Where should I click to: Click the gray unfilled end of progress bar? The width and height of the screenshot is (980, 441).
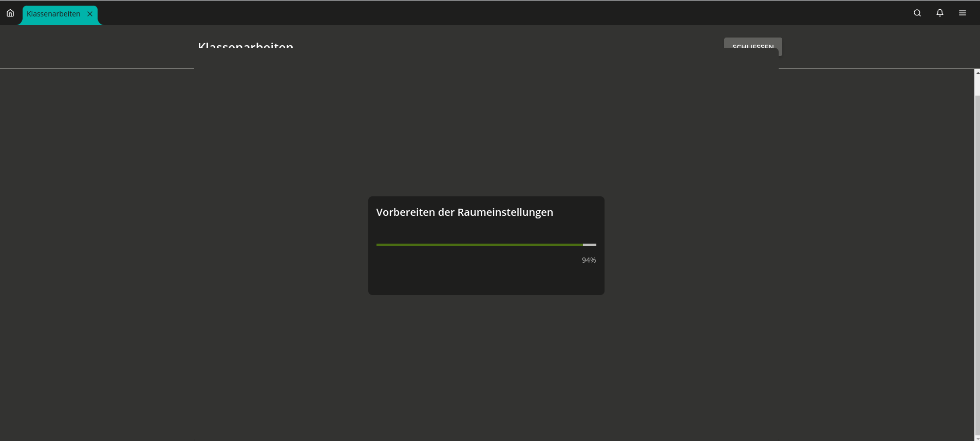click(x=590, y=245)
